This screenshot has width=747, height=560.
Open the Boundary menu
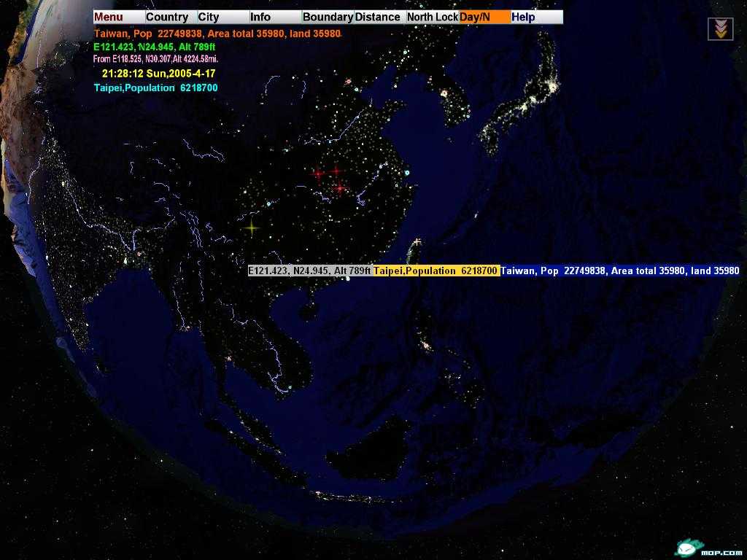click(x=328, y=17)
